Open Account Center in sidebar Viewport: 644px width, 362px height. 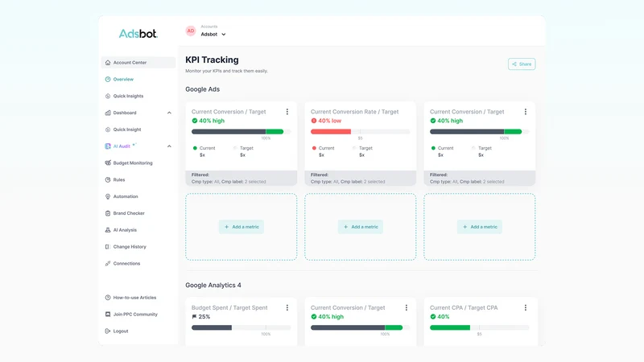point(138,63)
